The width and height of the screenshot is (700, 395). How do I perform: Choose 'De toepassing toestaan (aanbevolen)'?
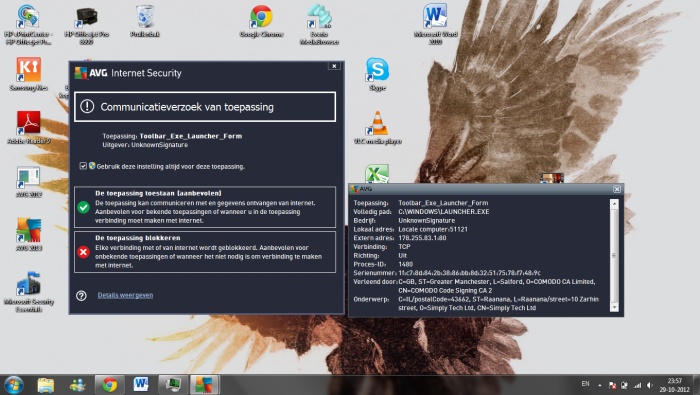[x=205, y=207]
